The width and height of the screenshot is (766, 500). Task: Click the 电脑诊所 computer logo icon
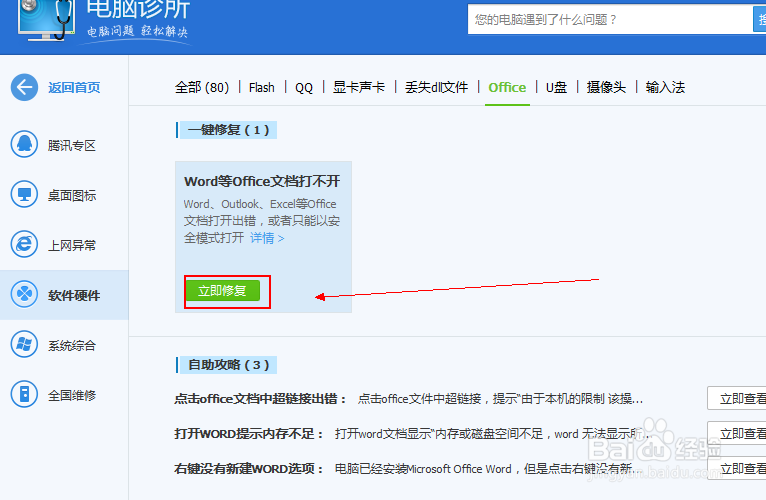pos(46,20)
